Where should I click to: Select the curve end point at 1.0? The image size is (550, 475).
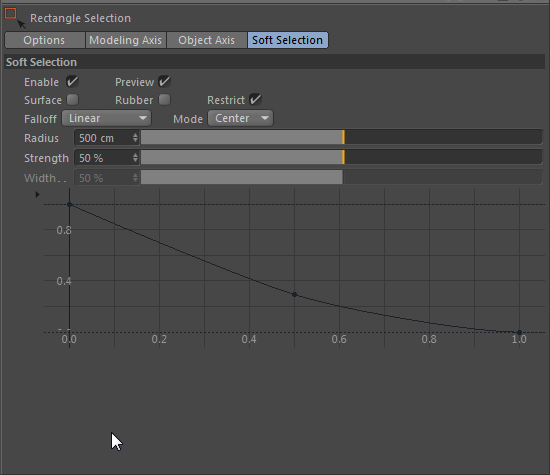click(519, 332)
